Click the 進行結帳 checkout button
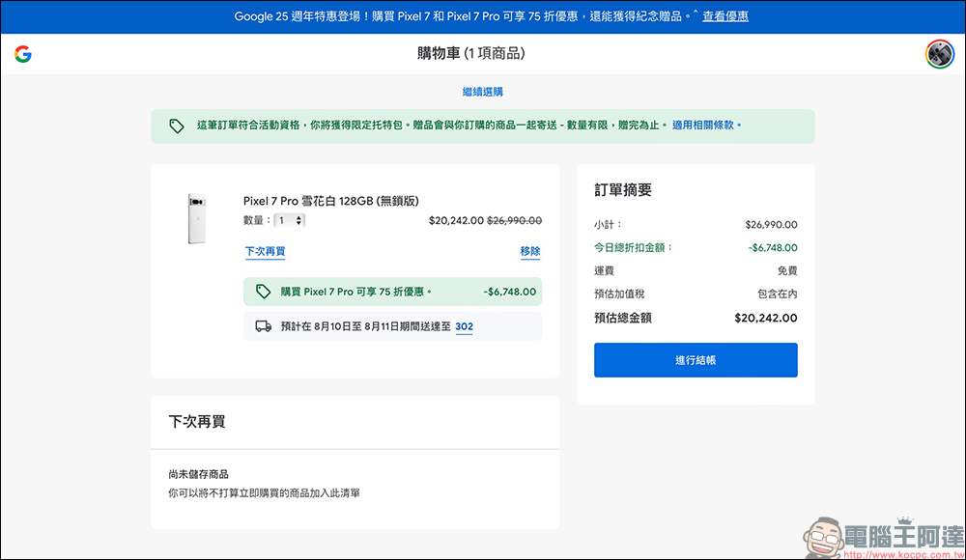This screenshot has width=966, height=560. [696, 360]
